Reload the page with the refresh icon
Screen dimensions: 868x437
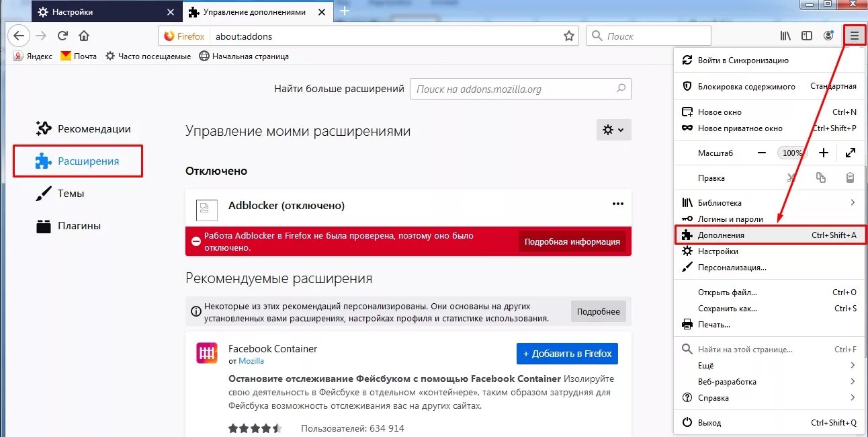point(62,36)
